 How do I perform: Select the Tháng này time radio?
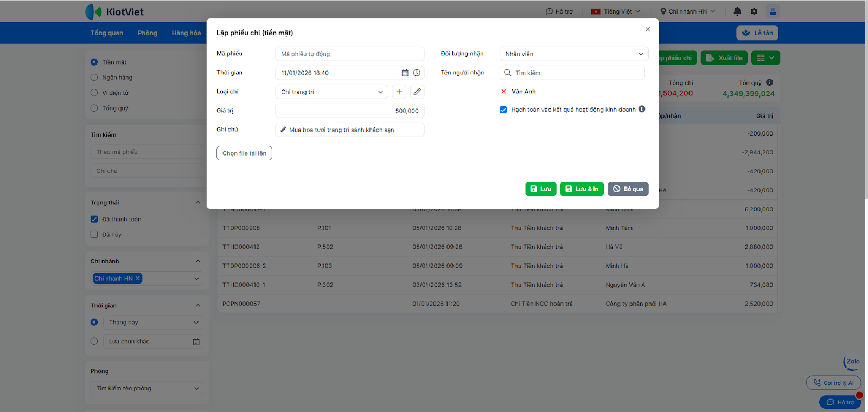coord(94,322)
